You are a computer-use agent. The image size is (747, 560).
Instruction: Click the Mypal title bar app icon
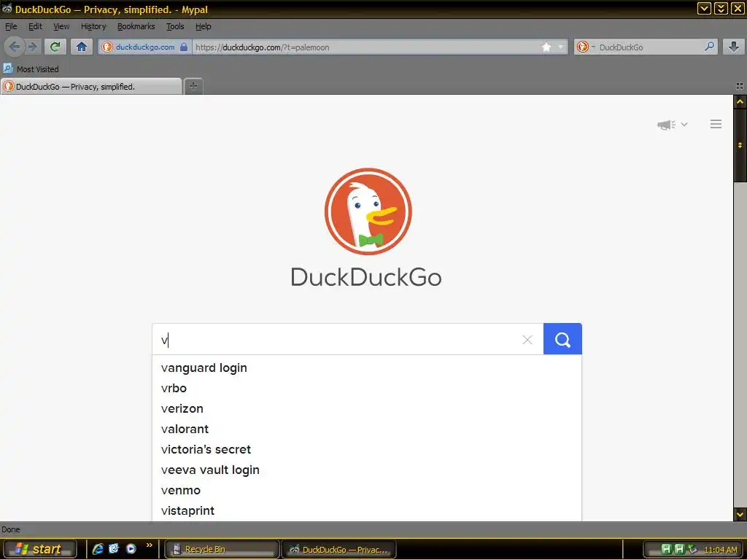[7, 9]
